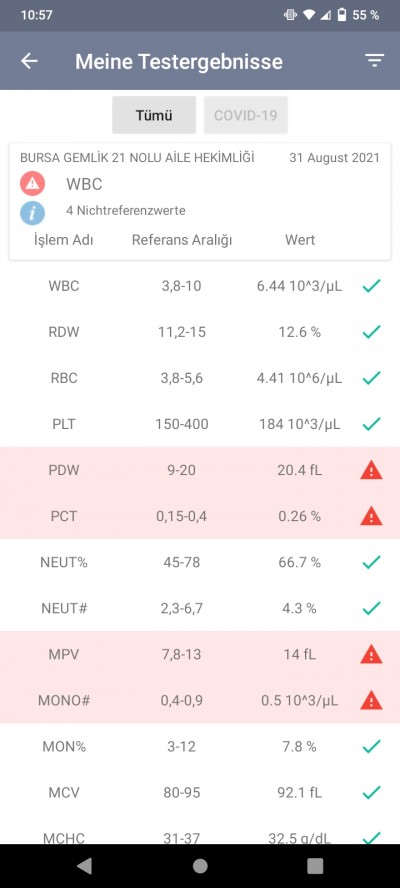Tap the back arrow in header
The height and width of the screenshot is (888, 400).
point(29,61)
